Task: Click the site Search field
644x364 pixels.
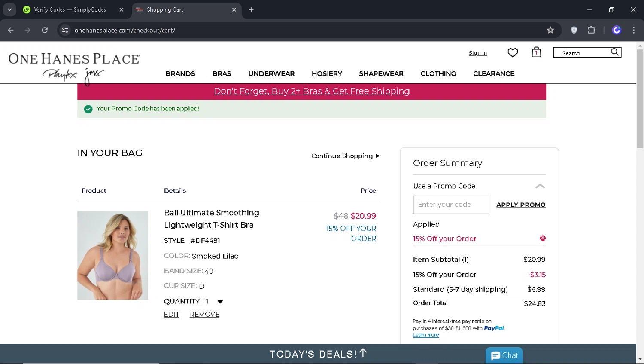Action: [582, 53]
